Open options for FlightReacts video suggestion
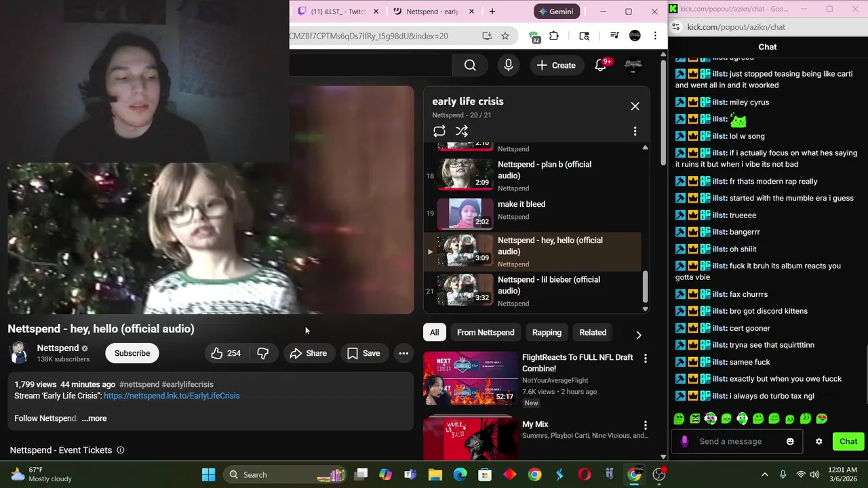The image size is (868, 488). [x=646, y=358]
